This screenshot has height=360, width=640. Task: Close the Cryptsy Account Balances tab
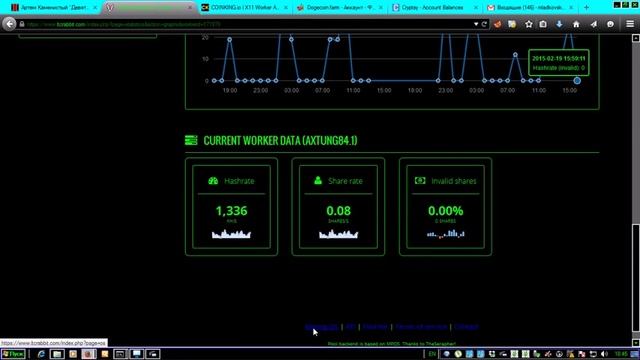pos(476,7)
